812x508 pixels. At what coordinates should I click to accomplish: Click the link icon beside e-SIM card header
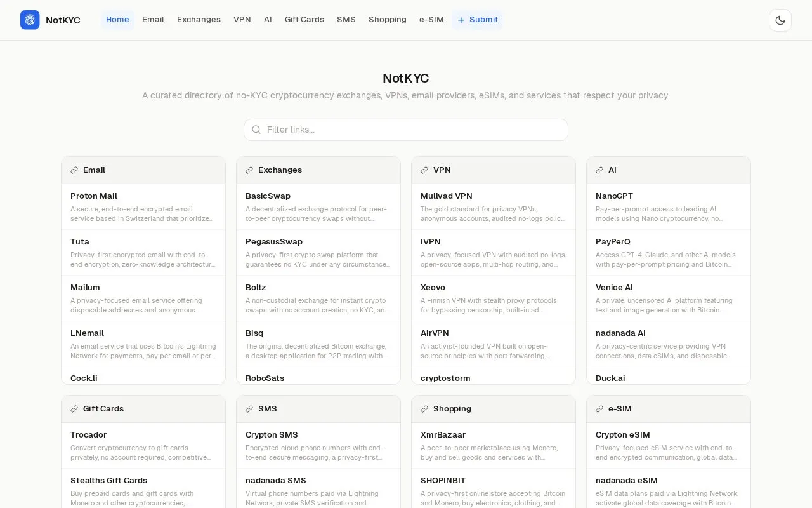point(599,409)
